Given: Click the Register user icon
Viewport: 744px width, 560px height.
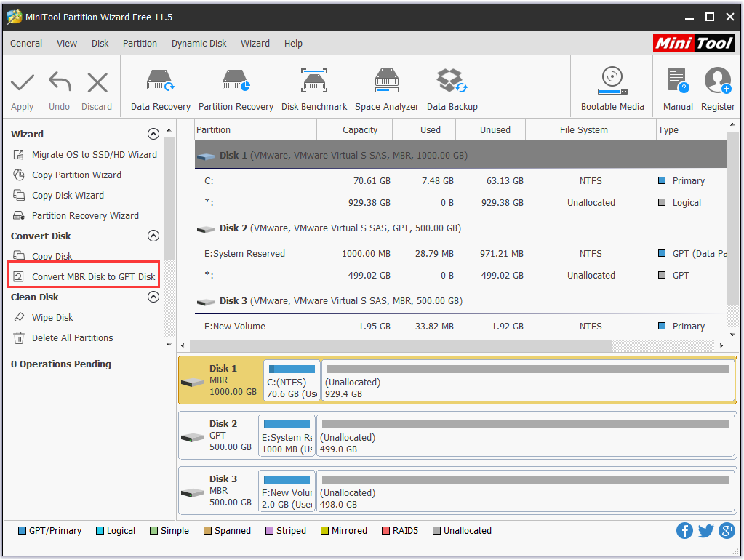Looking at the screenshot, I should [x=717, y=80].
